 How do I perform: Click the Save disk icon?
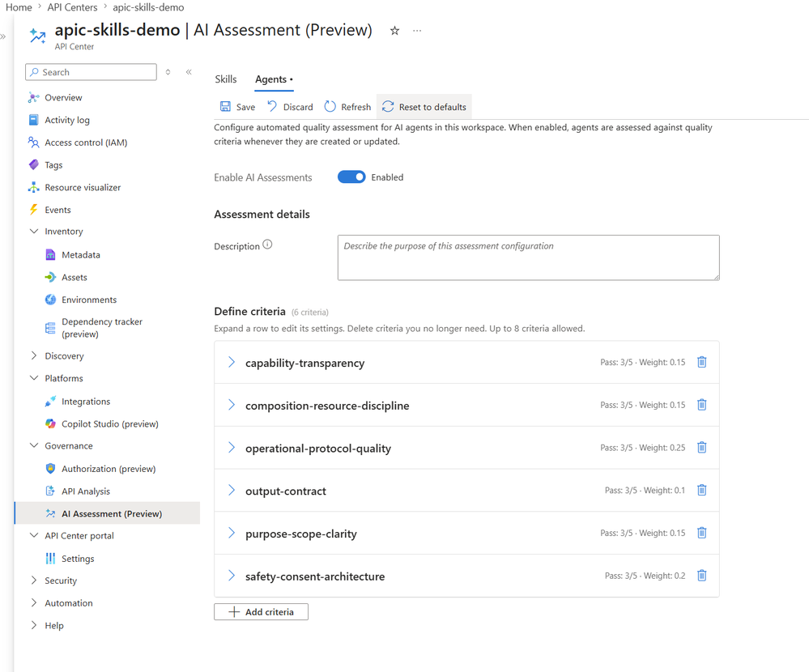[x=225, y=107]
